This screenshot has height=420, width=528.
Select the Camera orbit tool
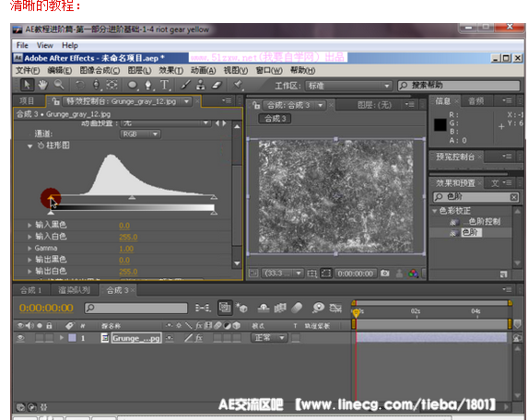tap(97, 85)
